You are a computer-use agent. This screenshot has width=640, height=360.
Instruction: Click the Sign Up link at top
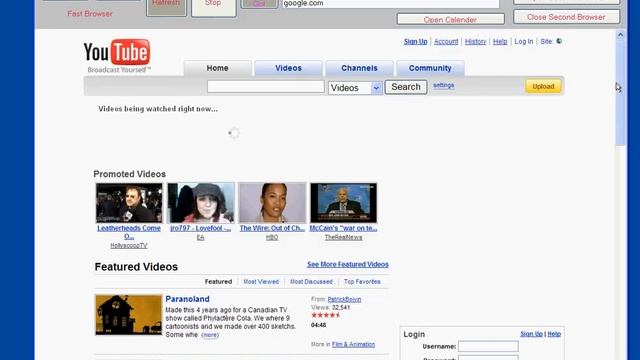click(x=416, y=42)
